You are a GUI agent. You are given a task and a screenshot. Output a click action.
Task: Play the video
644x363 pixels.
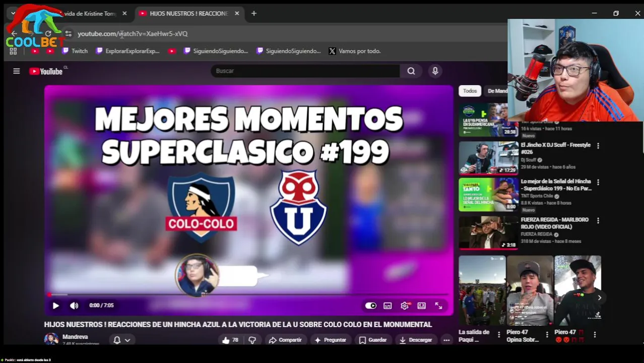(x=56, y=306)
